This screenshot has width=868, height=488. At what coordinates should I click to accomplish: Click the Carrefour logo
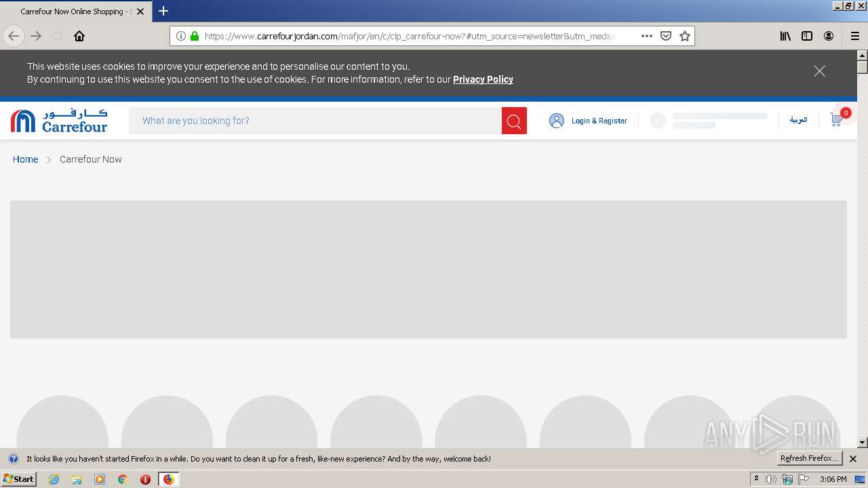tap(59, 121)
